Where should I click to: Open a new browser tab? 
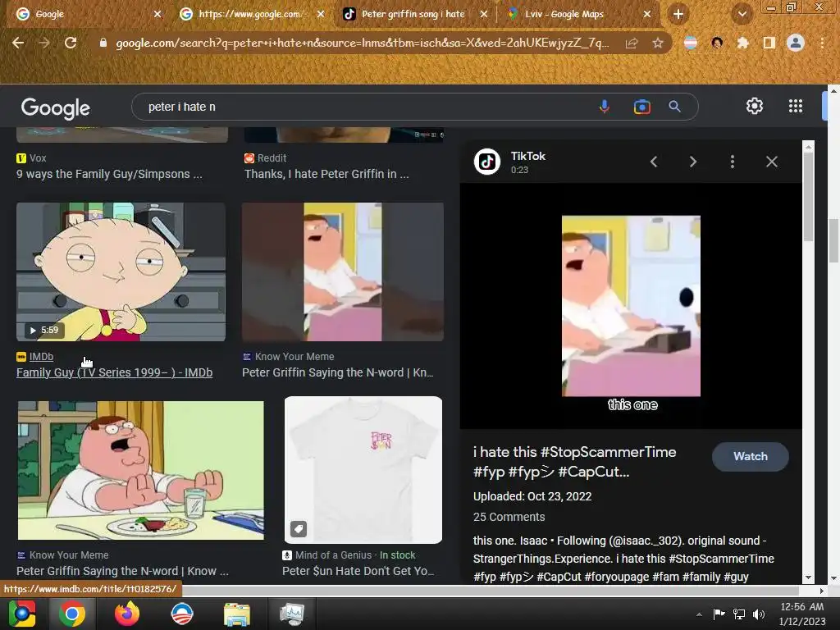pos(678,15)
